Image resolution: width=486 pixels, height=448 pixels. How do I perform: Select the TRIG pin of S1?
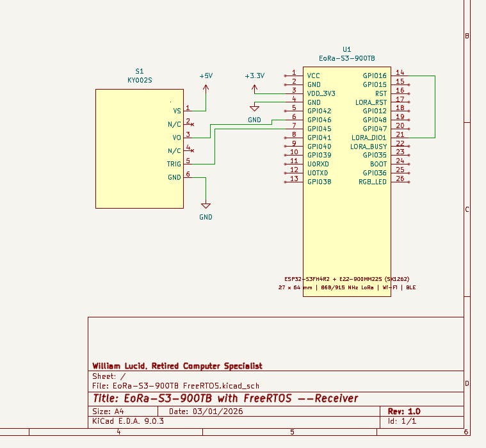point(174,164)
